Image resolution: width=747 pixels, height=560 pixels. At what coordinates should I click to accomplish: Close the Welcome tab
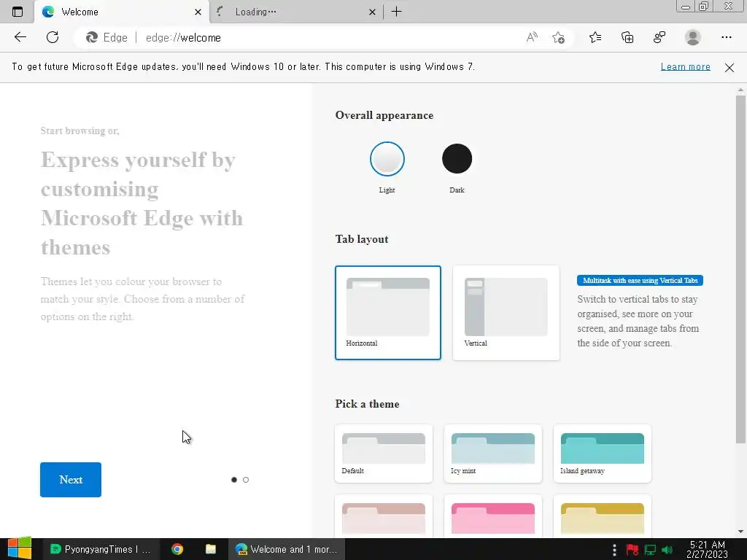pos(198,12)
